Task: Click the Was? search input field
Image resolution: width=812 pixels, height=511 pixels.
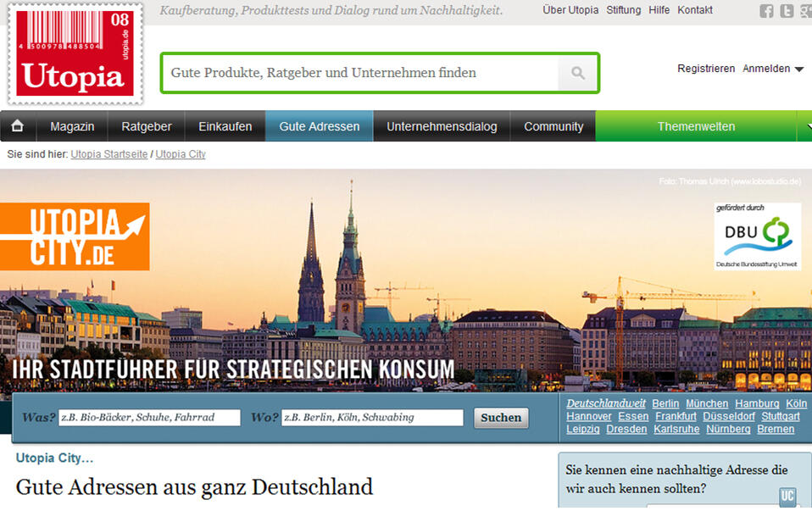Action: pos(148,417)
